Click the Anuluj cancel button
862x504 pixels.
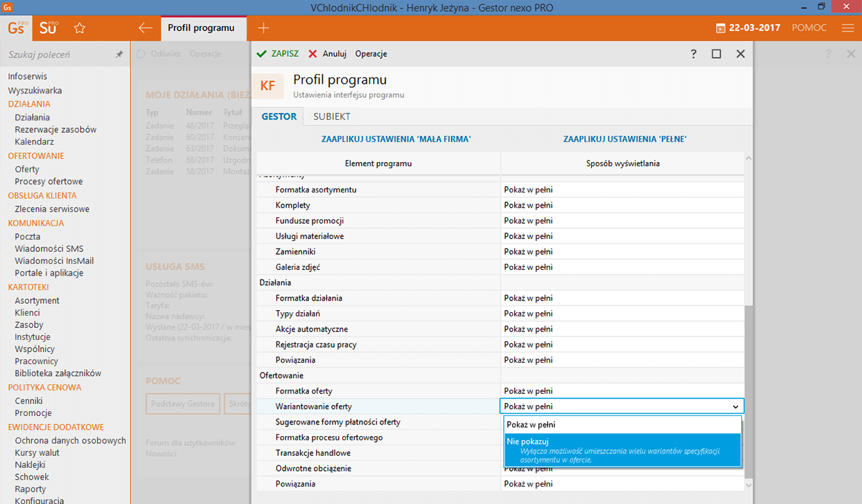point(327,54)
